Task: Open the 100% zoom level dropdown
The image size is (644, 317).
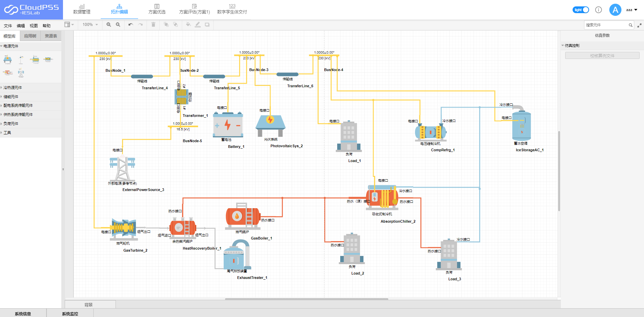Action: coord(90,25)
